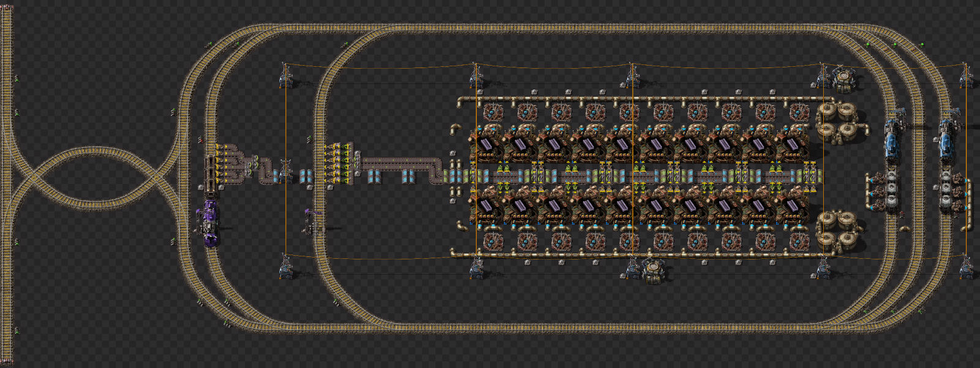Image resolution: width=980 pixels, height=368 pixels.
Task: Click the fluid wagon under the right blue locomotive
Action: click(947, 190)
